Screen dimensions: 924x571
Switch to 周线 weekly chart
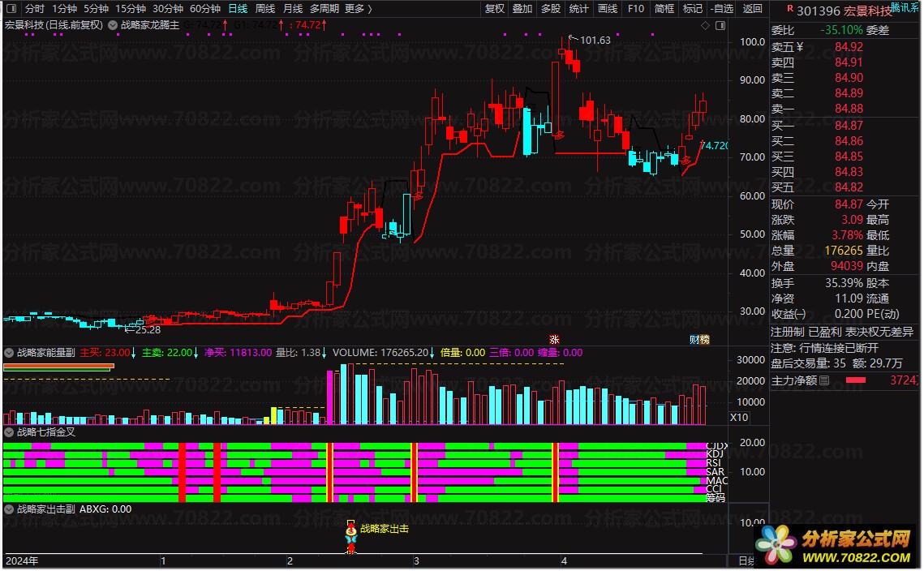tap(265, 9)
